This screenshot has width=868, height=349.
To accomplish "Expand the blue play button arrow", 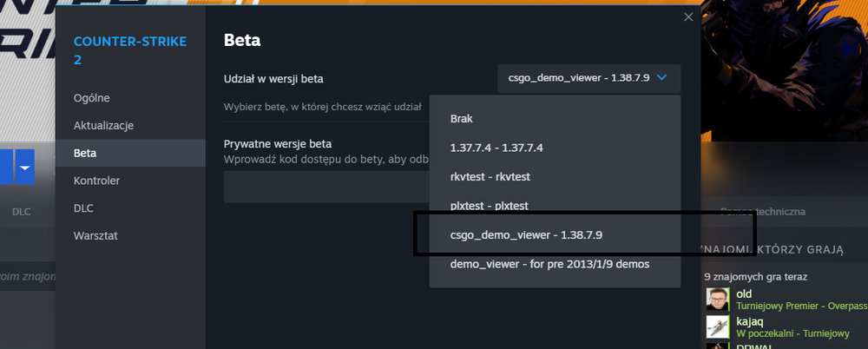I will pos(25,167).
